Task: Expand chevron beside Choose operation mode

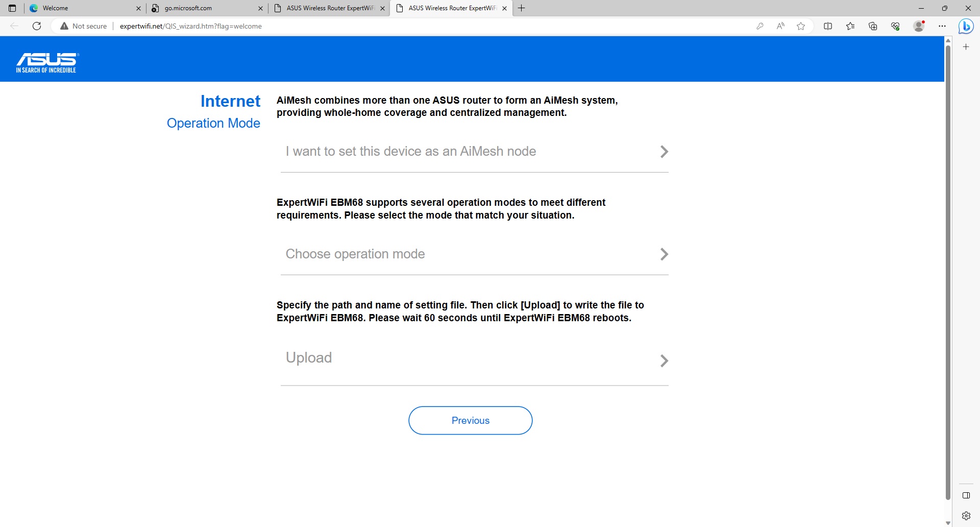Action: (x=664, y=254)
